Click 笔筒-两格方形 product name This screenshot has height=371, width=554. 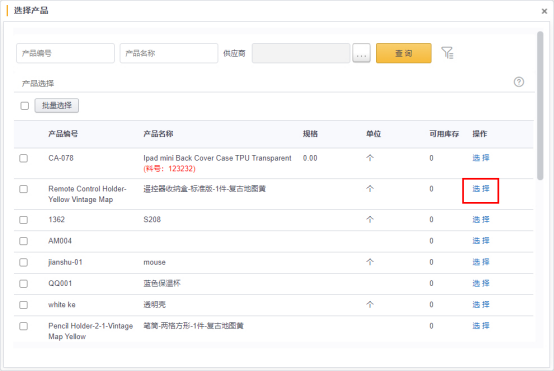pos(193,325)
